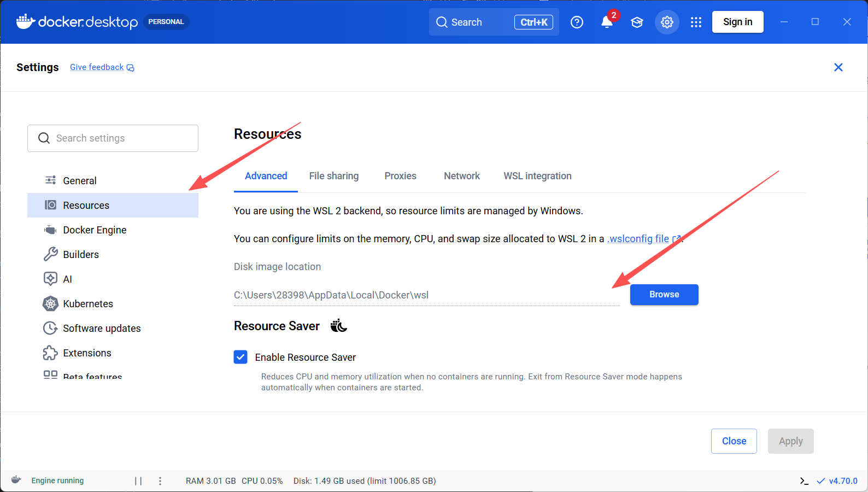Click the Disk 1.49 GB used entry
This screenshot has height=492, width=868.
pos(365,481)
